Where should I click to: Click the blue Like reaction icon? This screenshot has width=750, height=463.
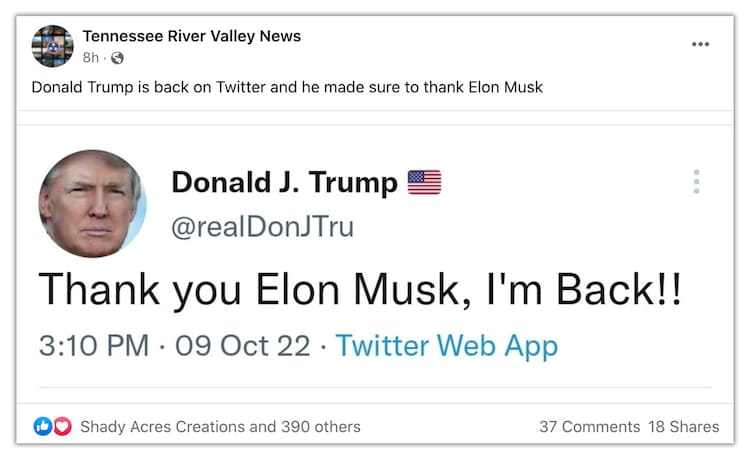point(43,426)
